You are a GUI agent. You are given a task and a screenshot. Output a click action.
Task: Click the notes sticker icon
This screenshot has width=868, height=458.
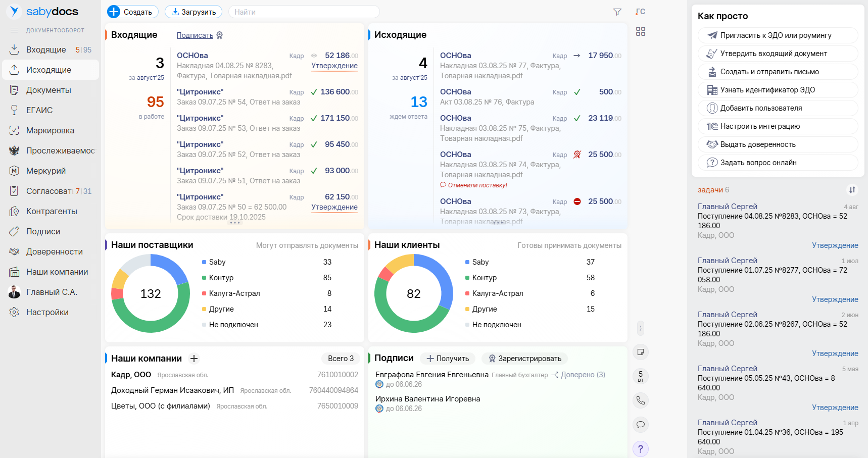[x=640, y=352]
